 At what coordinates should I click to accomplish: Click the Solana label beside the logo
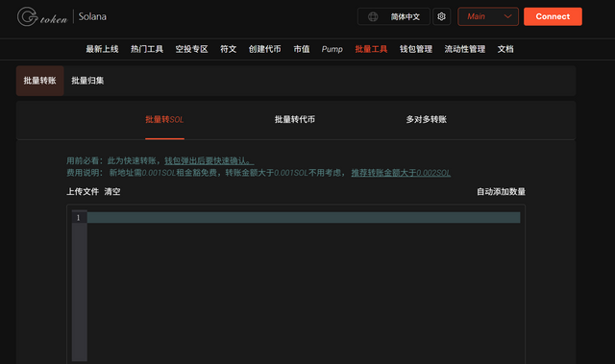92,16
